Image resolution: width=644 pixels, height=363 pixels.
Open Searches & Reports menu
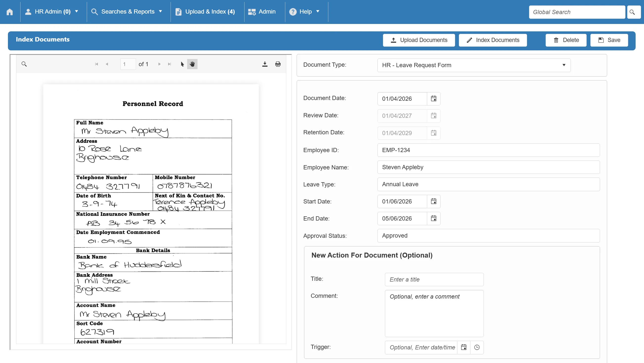pos(127,12)
